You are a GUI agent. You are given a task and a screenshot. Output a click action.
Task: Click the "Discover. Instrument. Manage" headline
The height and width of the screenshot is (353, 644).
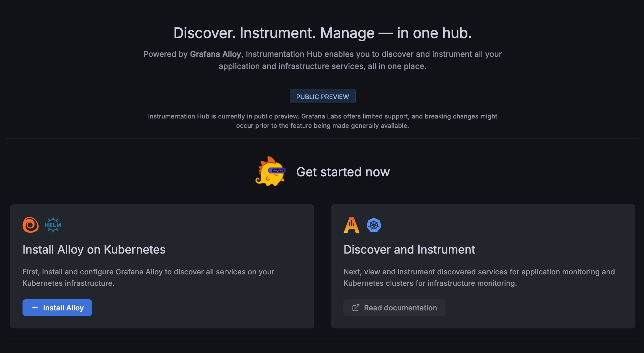point(322,33)
